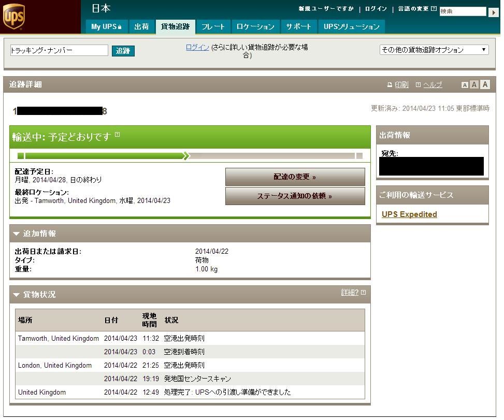Open その他の貨物追跡オプション dropdown
The height and width of the screenshot is (420, 504).
434,50
